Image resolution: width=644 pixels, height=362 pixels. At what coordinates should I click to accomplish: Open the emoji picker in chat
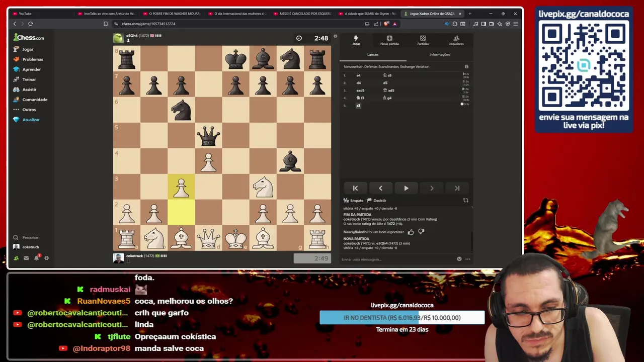pos(459,259)
